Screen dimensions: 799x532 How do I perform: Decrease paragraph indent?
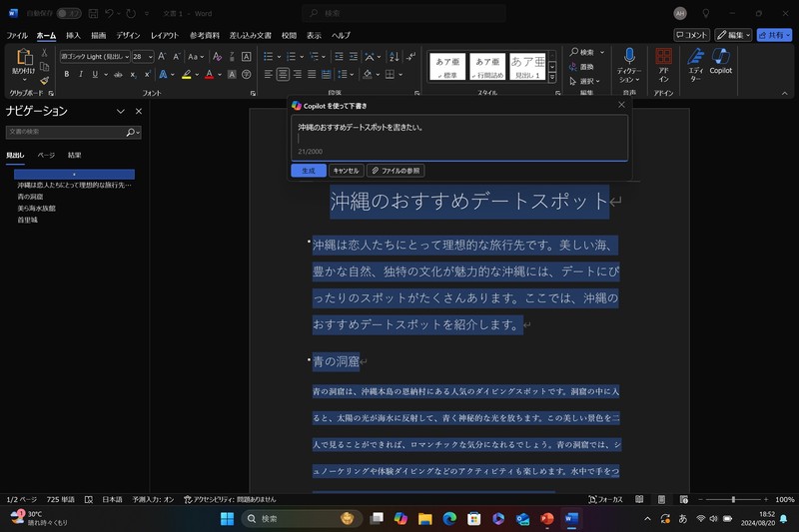click(339, 57)
